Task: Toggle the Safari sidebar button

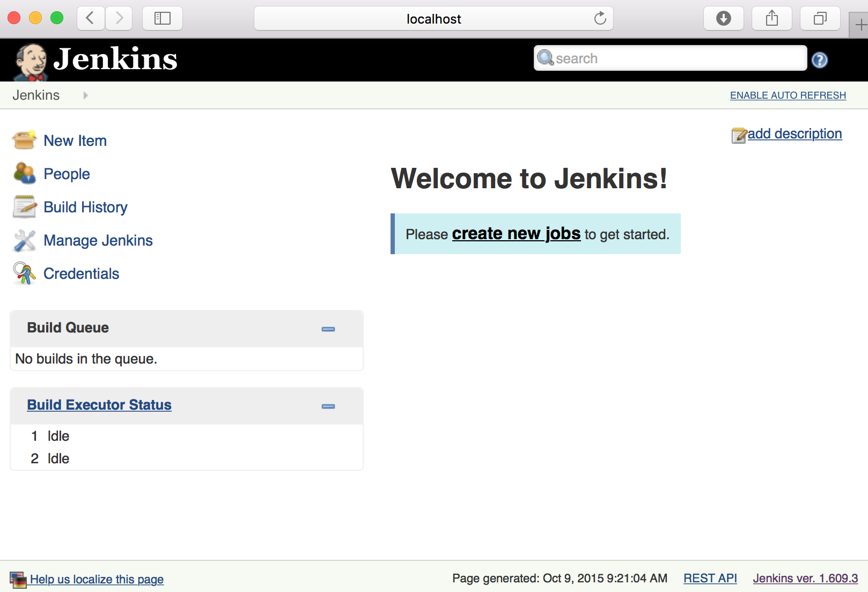Action: 163,18
